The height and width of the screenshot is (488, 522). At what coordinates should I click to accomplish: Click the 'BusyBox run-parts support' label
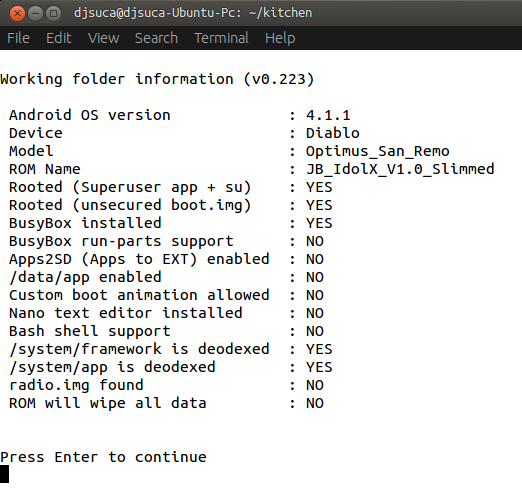click(121, 241)
